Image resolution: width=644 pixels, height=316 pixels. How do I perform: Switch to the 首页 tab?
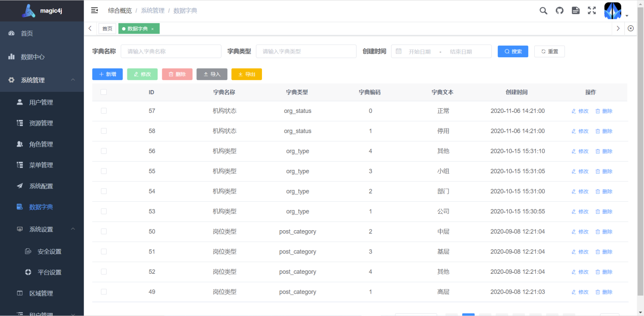(107, 28)
